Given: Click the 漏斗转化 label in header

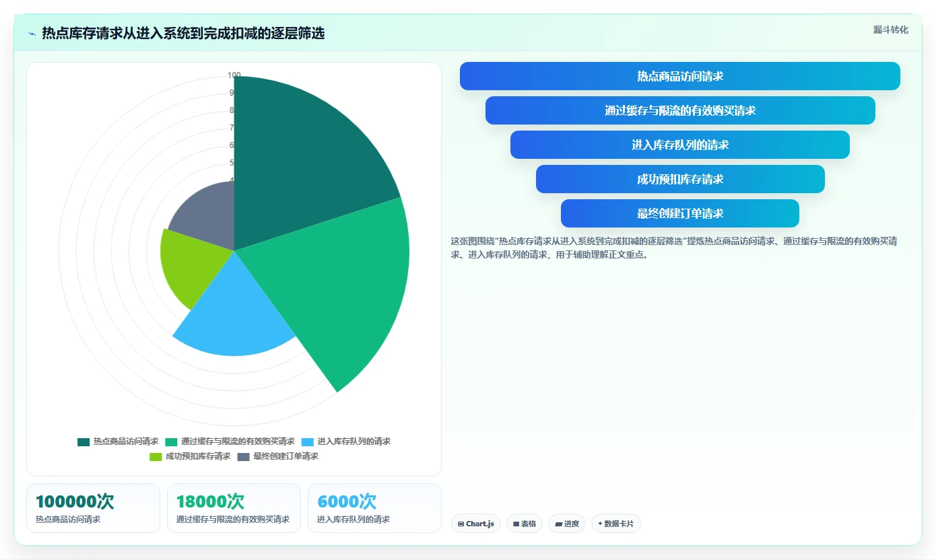Looking at the screenshot, I should pyautogui.click(x=890, y=30).
